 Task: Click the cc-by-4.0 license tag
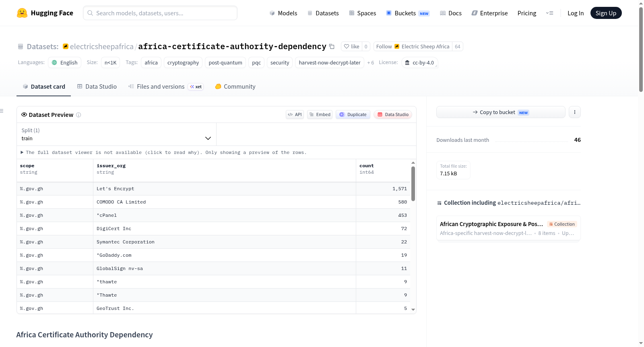pyautogui.click(x=419, y=62)
